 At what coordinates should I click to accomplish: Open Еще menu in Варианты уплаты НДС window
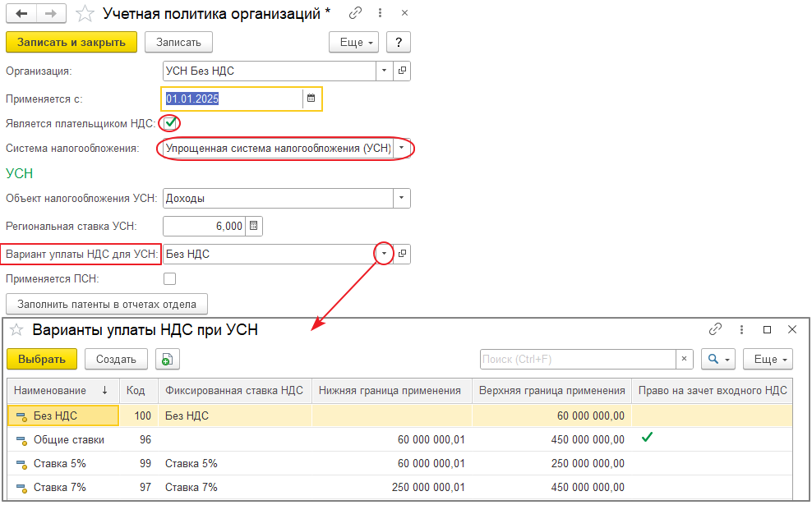click(x=768, y=359)
